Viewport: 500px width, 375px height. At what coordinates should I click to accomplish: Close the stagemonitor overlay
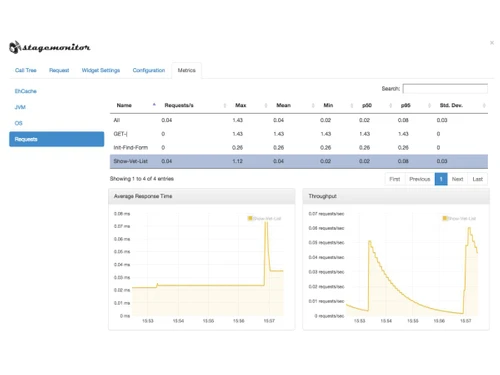492,43
